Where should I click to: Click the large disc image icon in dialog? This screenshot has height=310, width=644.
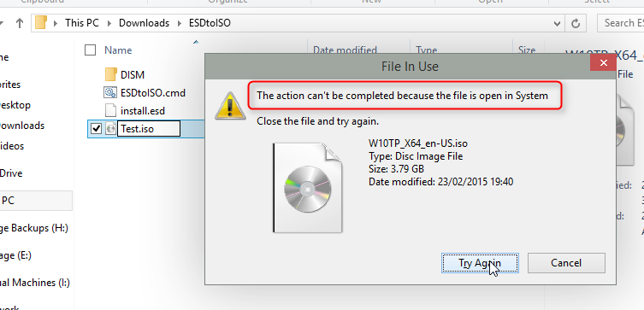pos(308,188)
